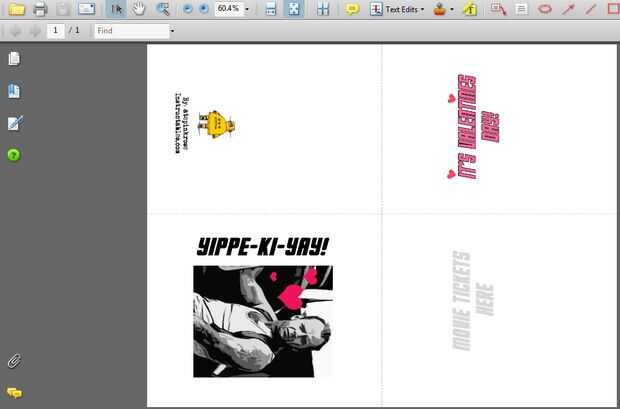Print the document with the printer icon
The width and height of the screenshot is (620, 409).
pyautogui.click(x=40, y=8)
